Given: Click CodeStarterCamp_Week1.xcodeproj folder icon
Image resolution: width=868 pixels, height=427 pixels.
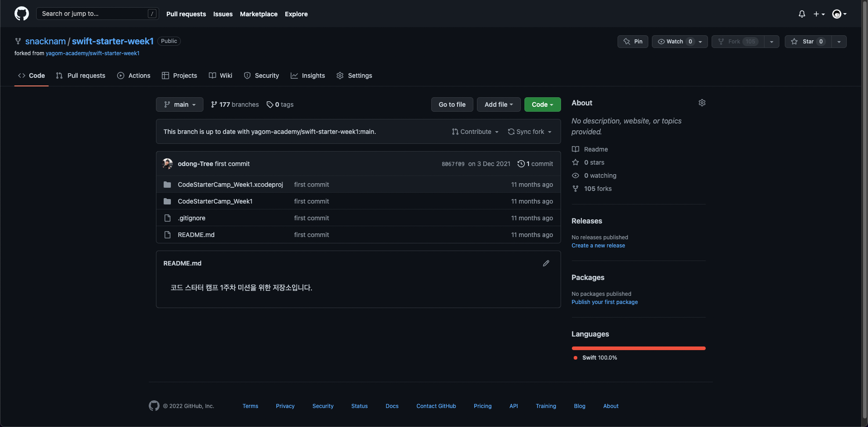Looking at the screenshot, I should pos(167,185).
